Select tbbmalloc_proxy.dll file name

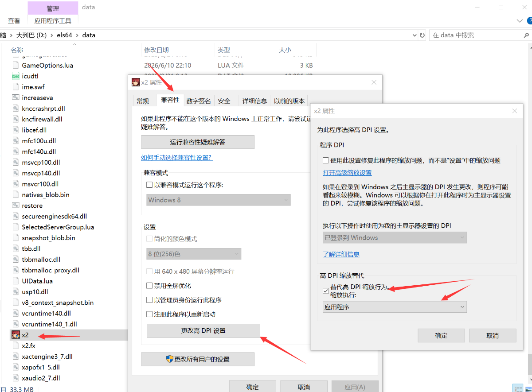[x=51, y=270]
